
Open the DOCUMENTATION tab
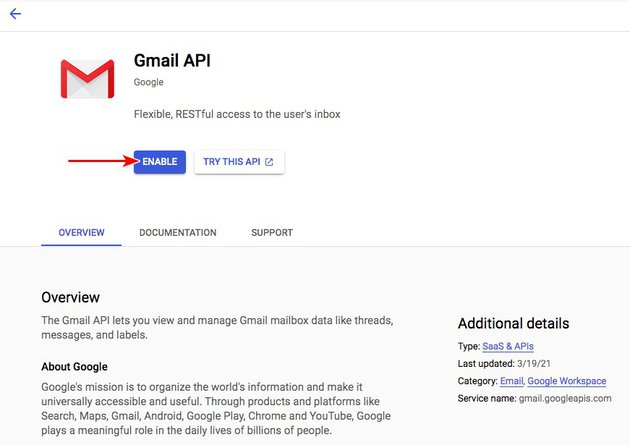[x=178, y=233]
